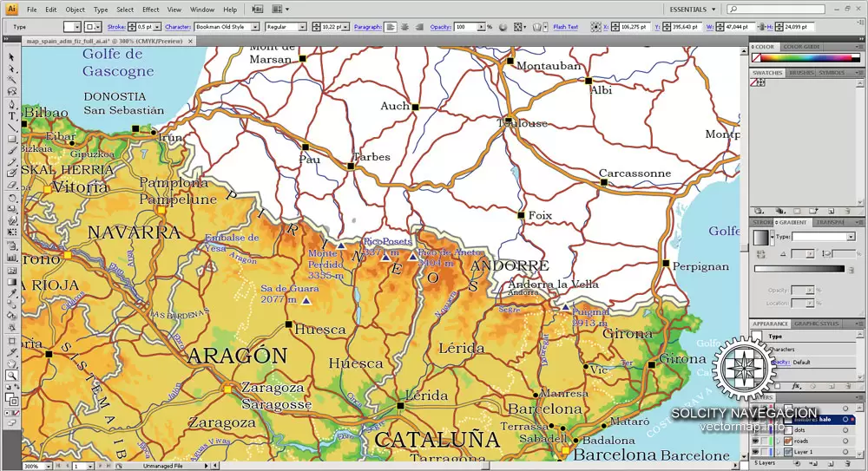The height and width of the screenshot is (471, 868).
Task: Open the stroke weight dropdown
Action: point(157,27)
